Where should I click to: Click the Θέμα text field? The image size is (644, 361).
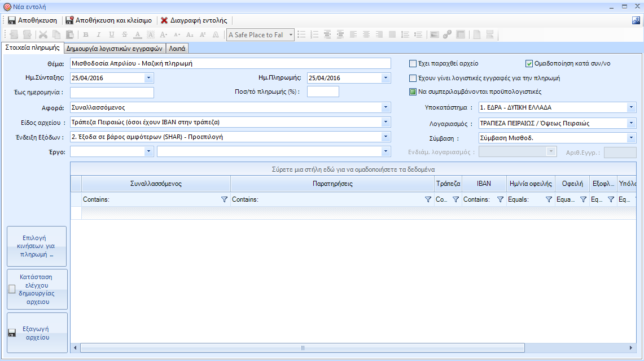pyautogui.click(x=230, y=63)
